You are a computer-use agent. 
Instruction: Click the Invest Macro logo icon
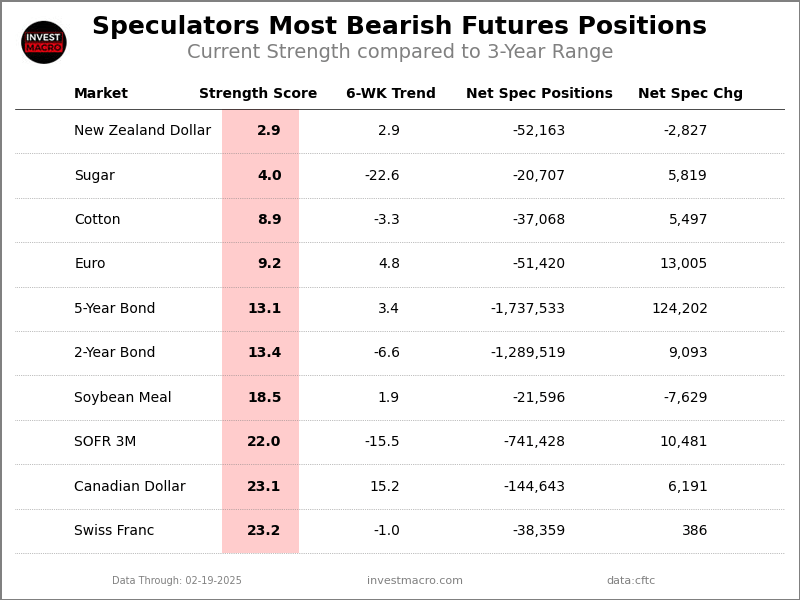click(x=44, y=42)
